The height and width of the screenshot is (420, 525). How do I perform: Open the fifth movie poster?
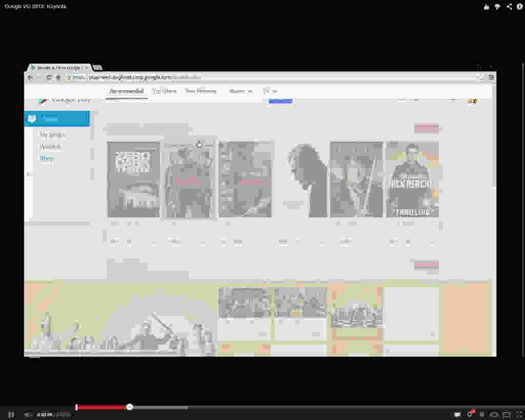coord(356,179)
